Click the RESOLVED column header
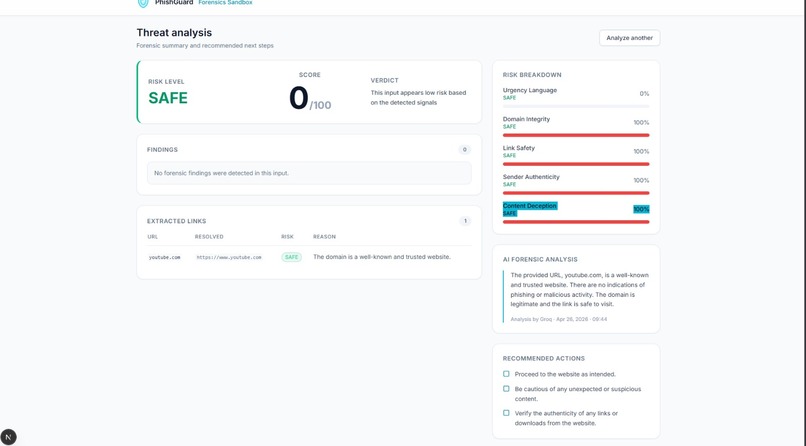This screenshot has height=446, width=806. (209, 237)
